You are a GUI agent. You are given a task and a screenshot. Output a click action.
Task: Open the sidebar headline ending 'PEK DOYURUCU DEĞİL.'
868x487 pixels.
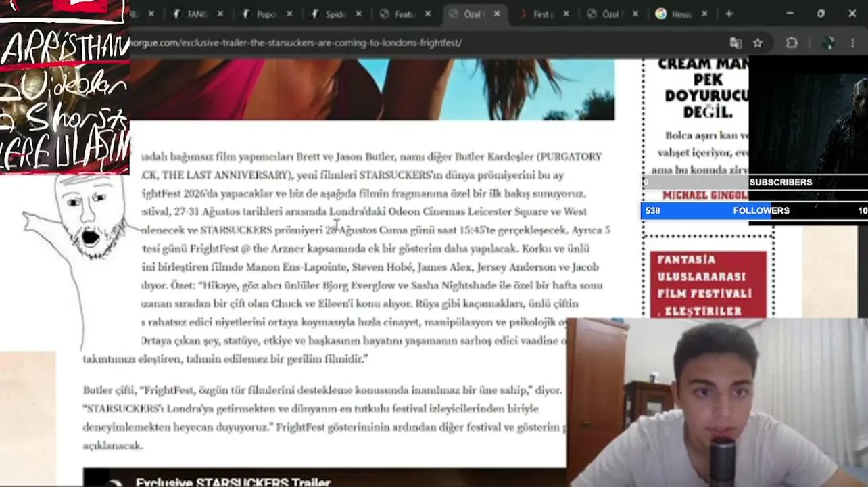[703, 89]
